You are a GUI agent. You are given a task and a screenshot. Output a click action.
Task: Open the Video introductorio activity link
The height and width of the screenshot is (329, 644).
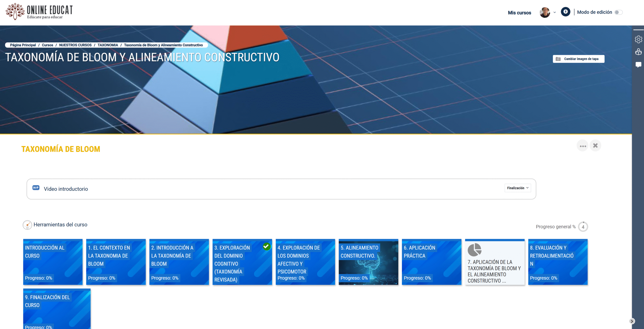pos(66,189)
